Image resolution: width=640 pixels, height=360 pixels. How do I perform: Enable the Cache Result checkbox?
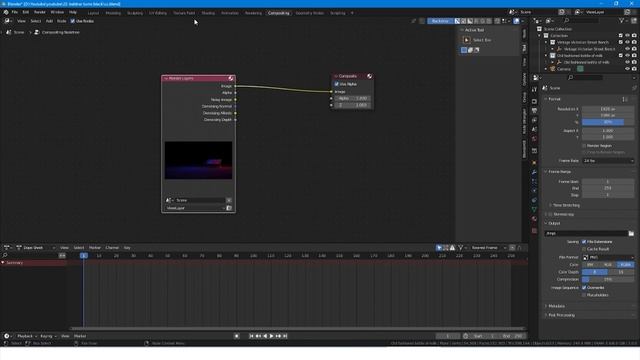pyautogui.click(x=584, y=249)
